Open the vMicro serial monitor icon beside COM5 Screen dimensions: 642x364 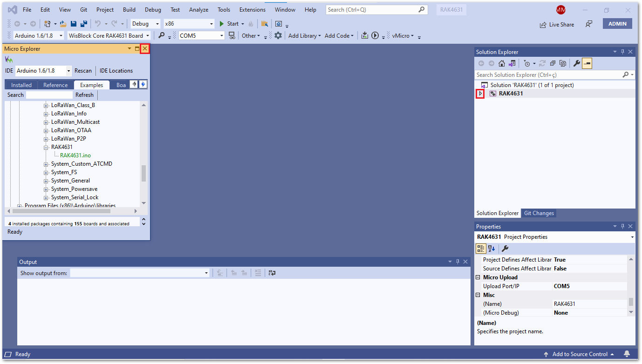[232, 36]
